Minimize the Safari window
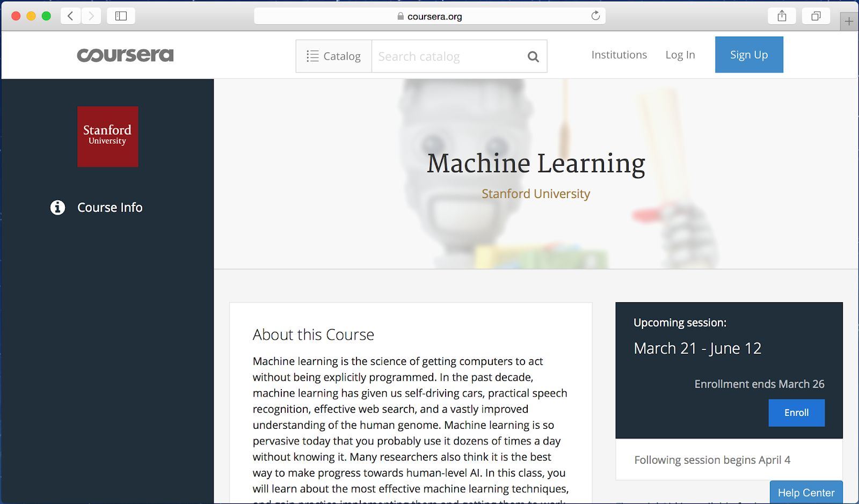859x504 pixels. (x=31, y=16)
